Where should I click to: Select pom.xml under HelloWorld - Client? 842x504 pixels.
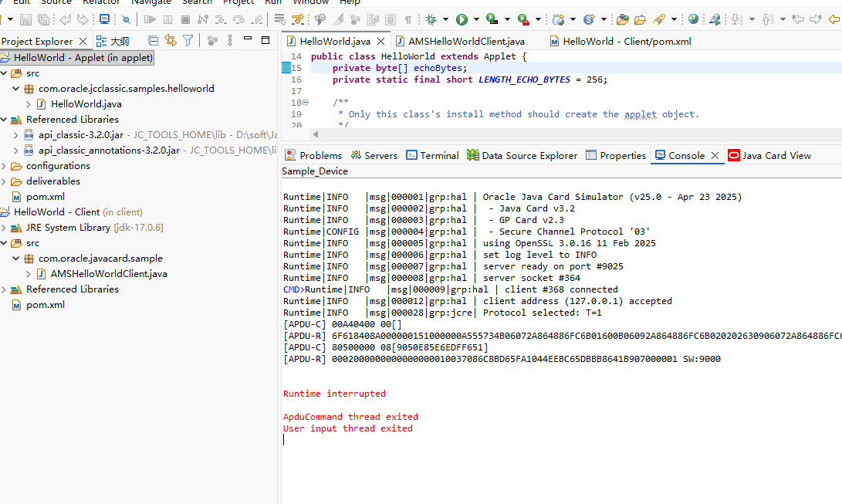pyautogui.click(x=45, y=305)
